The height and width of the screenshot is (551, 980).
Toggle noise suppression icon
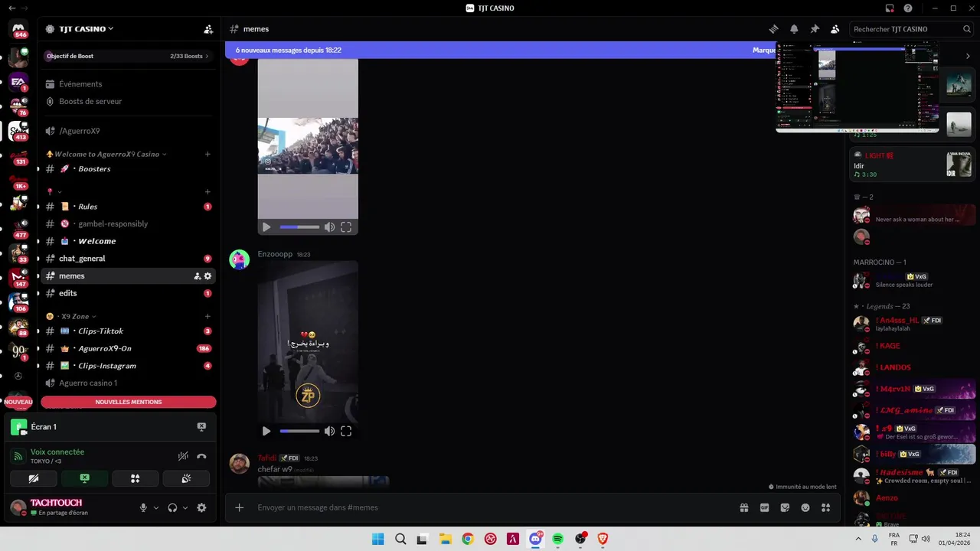pos(183,456)
